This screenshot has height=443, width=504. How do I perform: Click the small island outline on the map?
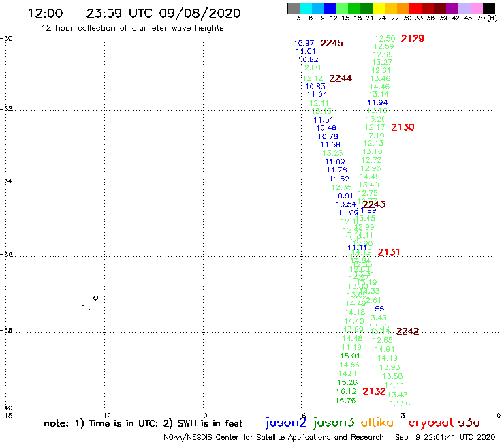coord(95,298)
